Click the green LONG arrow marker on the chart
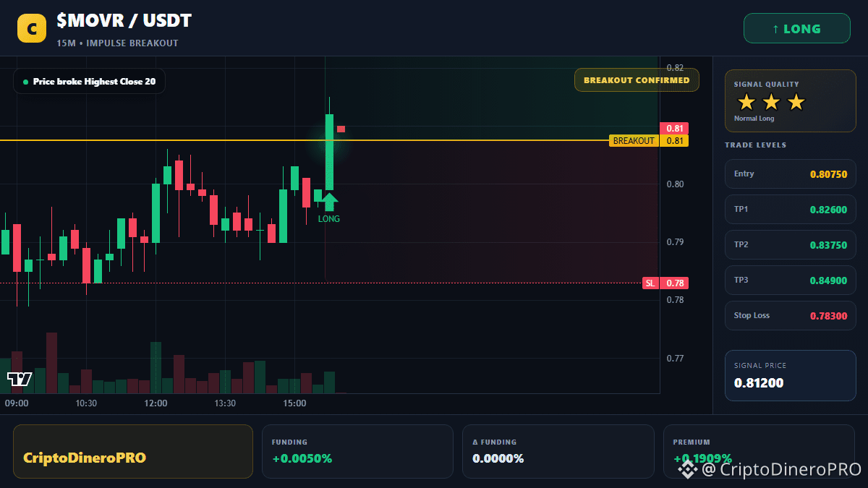The image size is (868, 488). [x=329, y=202]
